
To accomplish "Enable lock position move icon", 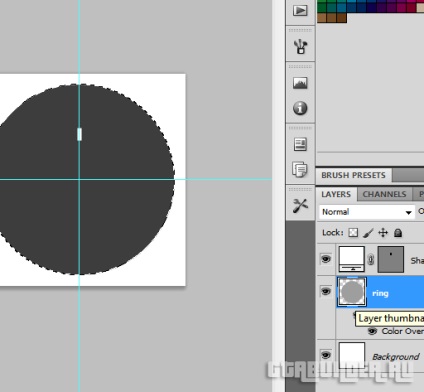I will [383, 233].
